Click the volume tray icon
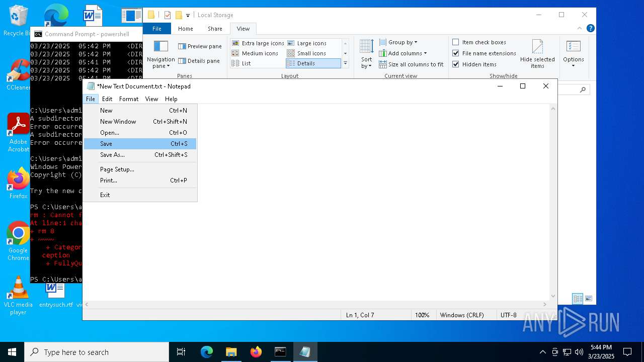Image resolution: width=644 pixels, height=362 pixels. click(x=579, y=352)
